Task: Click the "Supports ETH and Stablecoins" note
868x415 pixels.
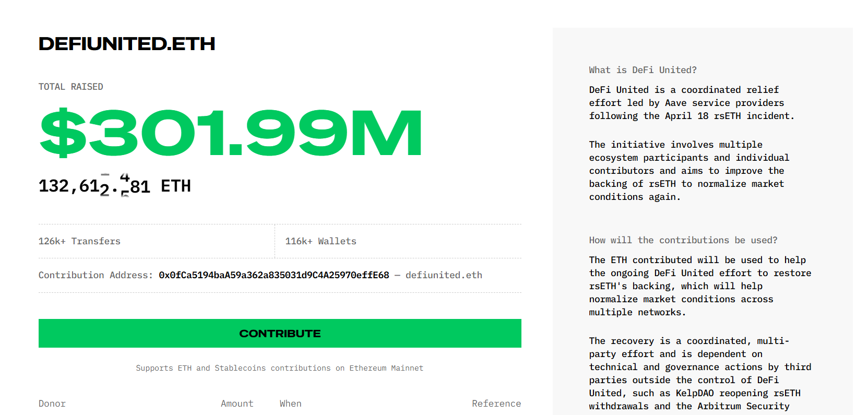Action: click(x=279, y=368)
